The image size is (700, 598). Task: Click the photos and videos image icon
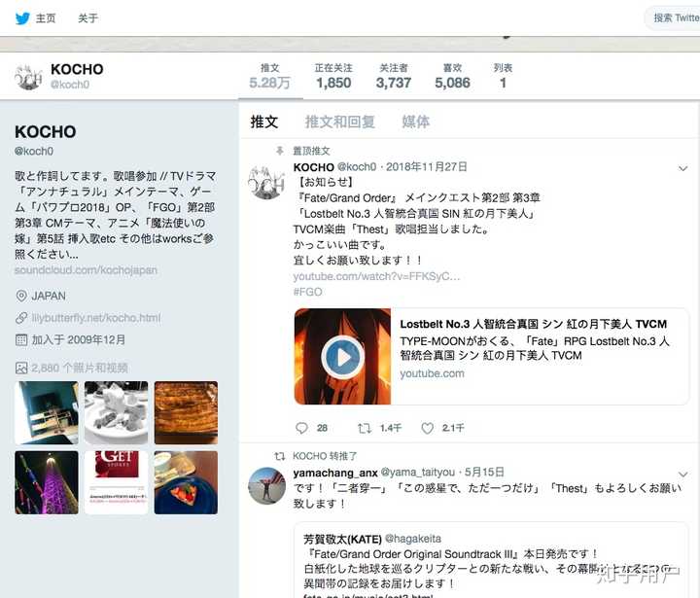click(21, 368)
